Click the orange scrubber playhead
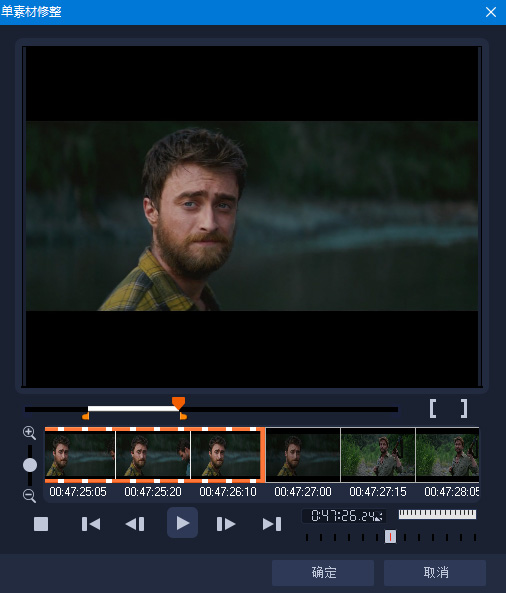Viewport: 506px width, 593px height. [x=178, y=403]
